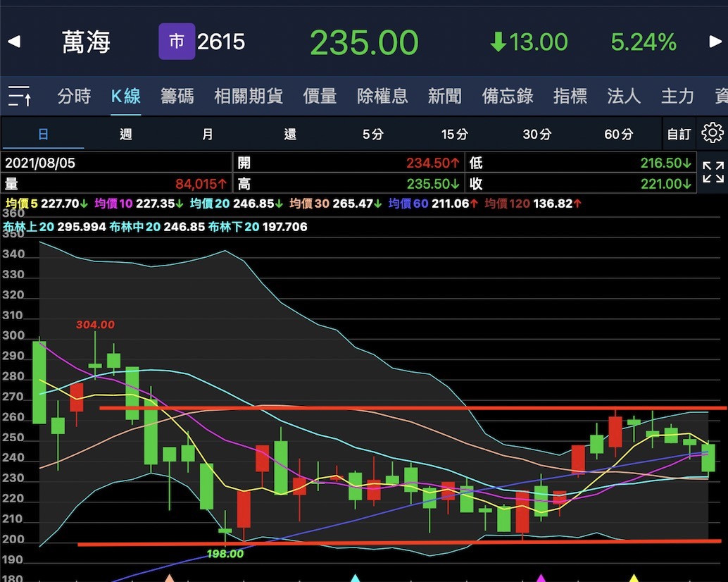
Task: Select 週 weekly period
Action: click(126, 135)
